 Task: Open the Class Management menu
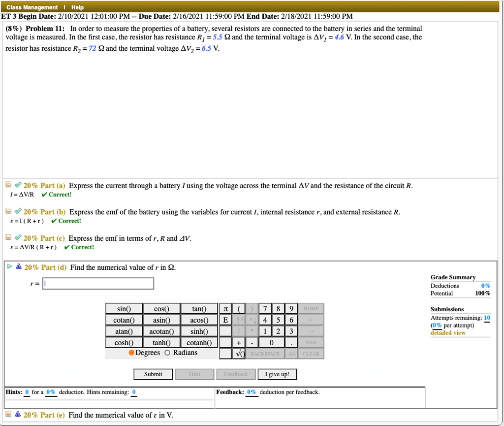[32, 7]
